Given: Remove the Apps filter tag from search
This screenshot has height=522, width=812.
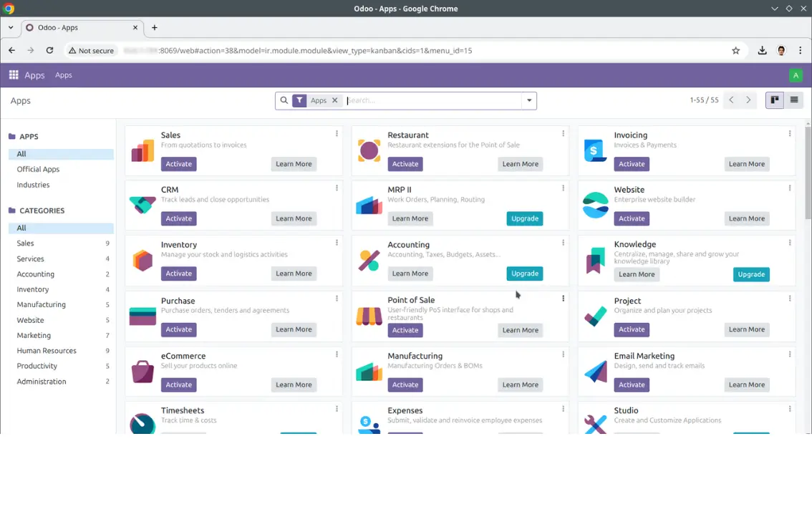Looking at the screenshot, I should (335, 100).
